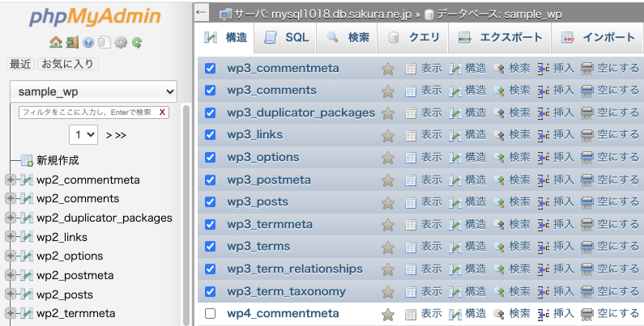
Task: Click the 新規作成 new table icon
Action: click(x=27, y=160)
